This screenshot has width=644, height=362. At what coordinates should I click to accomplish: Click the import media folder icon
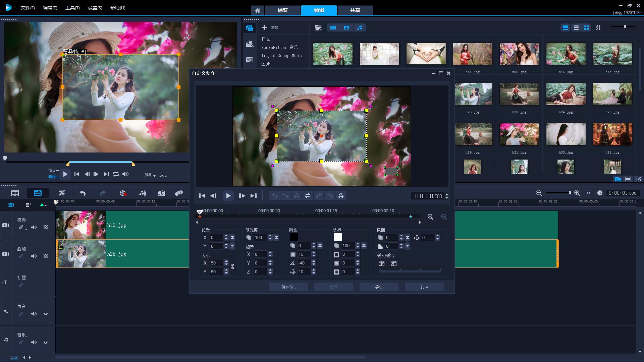pyautogui.click(x=318, y=28)
